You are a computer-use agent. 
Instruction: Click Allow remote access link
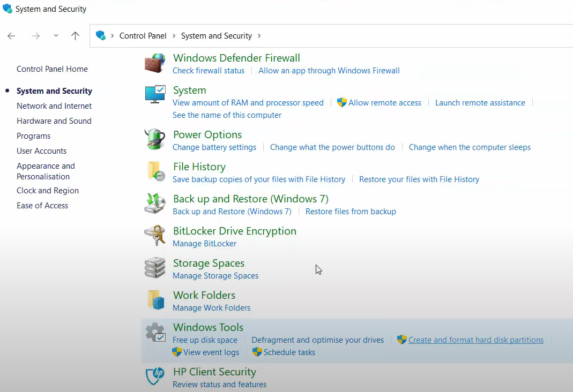tap(384, 103)
